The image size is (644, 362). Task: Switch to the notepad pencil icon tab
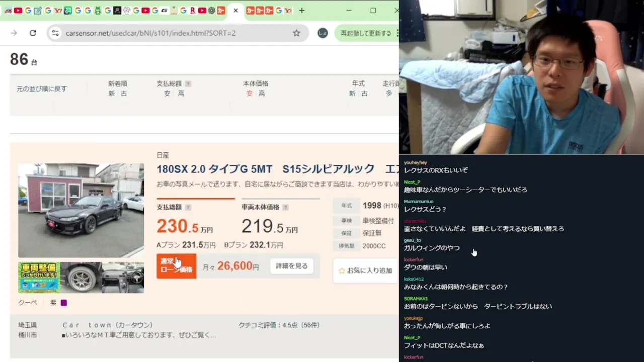tap(37, 11)
